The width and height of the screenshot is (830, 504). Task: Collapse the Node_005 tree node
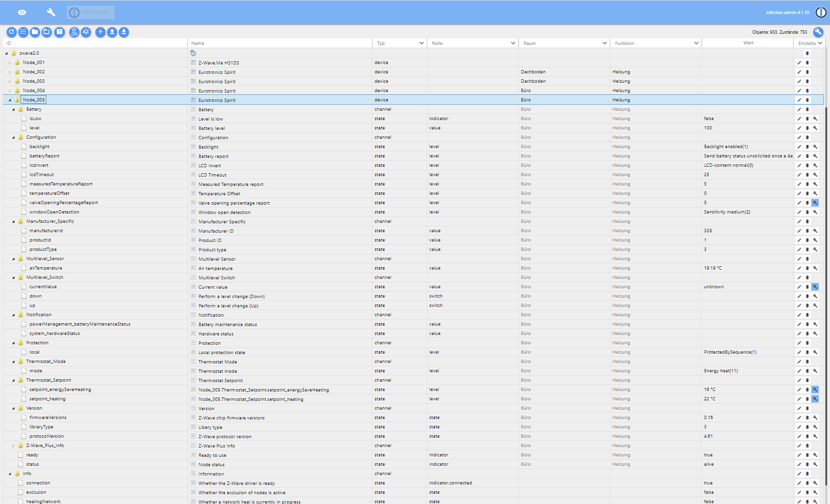pos(10,100)
